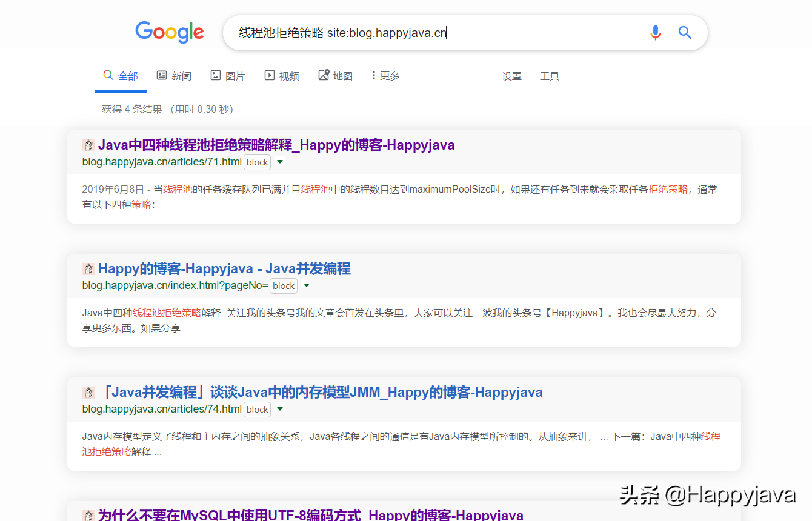Image resolution: width=812 pixels, height=521 pixels.
Task: Expand dropdown arrow beside articles/74.html block
Action: point(280,409)
